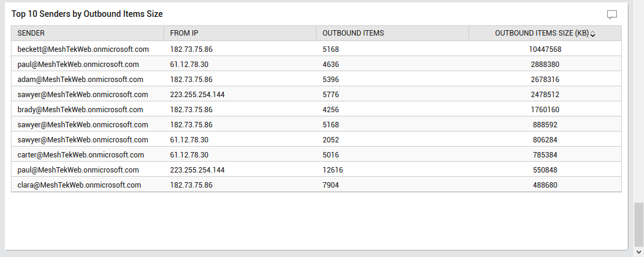
Task: Click the carter@MeshTekWeb.onmicrosoft.com row
Action: pos(316,155)
